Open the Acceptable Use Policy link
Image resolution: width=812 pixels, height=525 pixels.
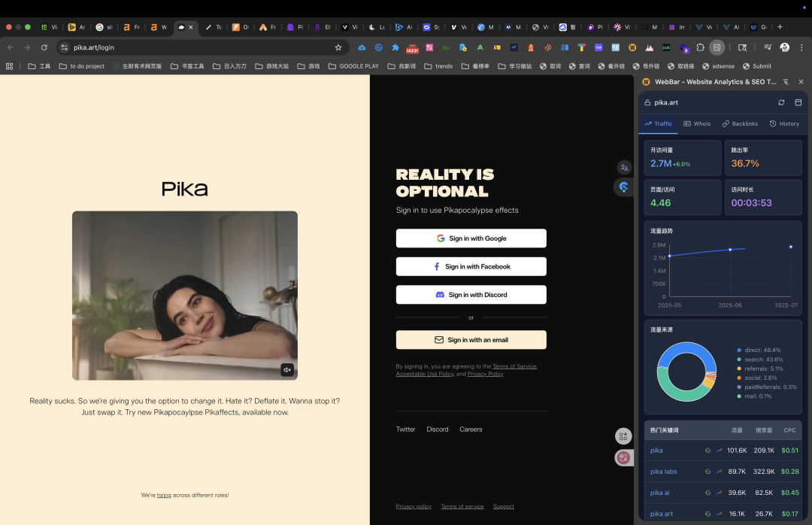(425, 374)
